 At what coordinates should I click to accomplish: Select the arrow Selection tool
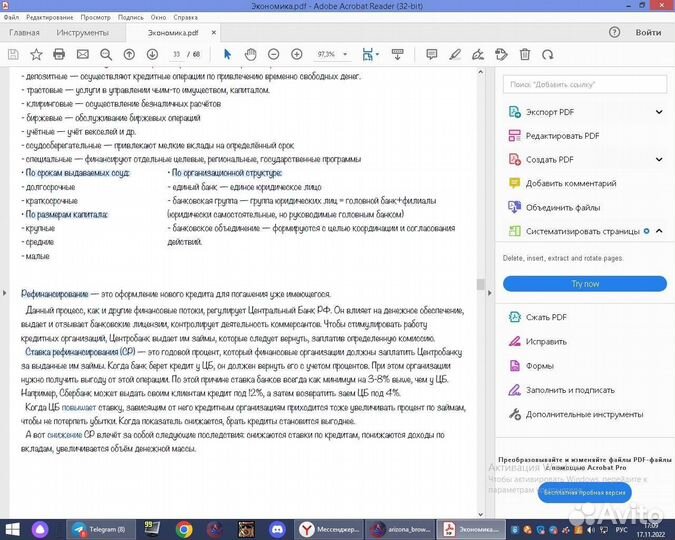227,54
